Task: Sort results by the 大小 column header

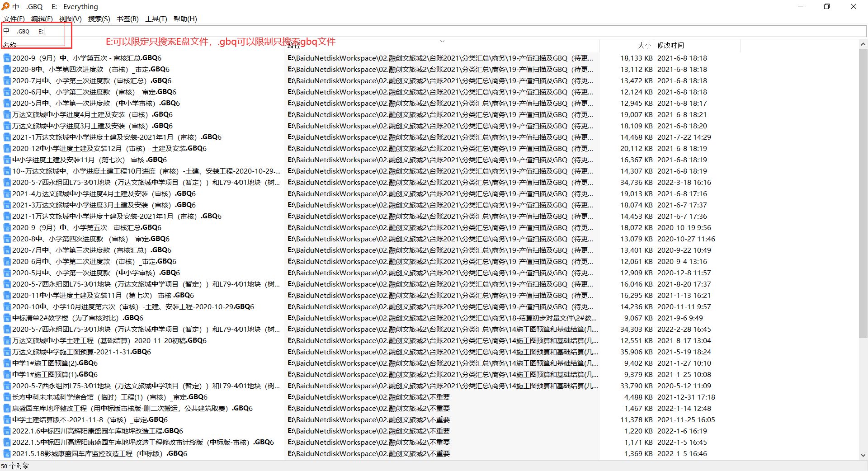Action: coord(627,45)
